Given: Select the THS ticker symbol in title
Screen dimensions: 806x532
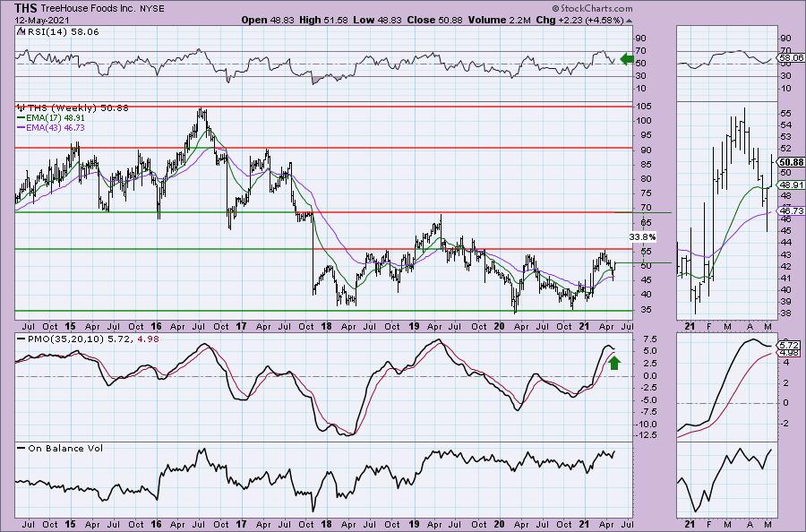Looking at the screenshot, I should point(25,8).
